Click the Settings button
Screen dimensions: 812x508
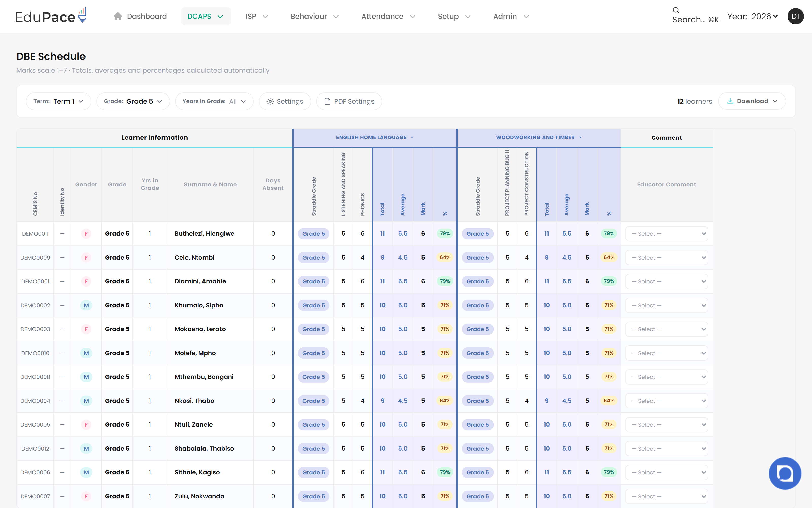tap(285, 101)
